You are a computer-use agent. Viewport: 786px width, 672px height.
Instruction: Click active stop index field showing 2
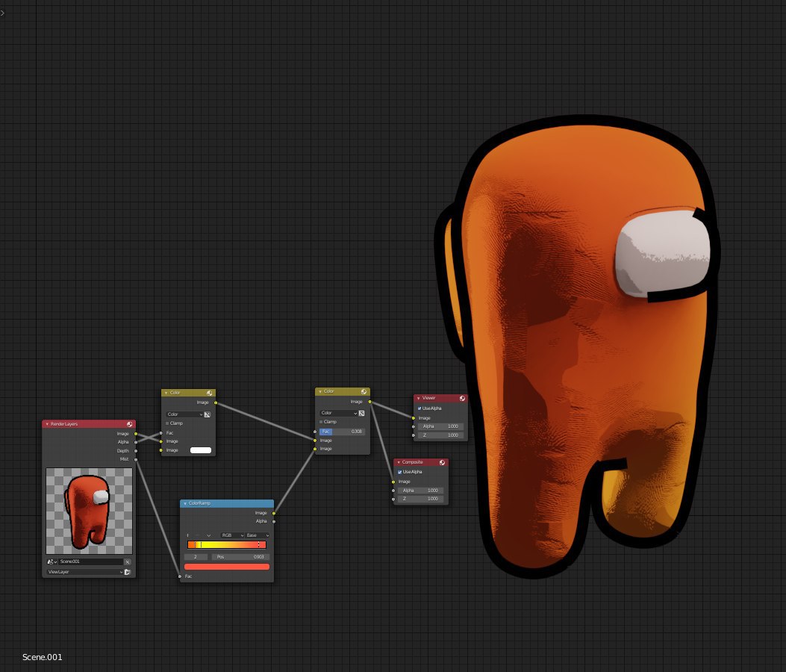click(x=197, y=557)
